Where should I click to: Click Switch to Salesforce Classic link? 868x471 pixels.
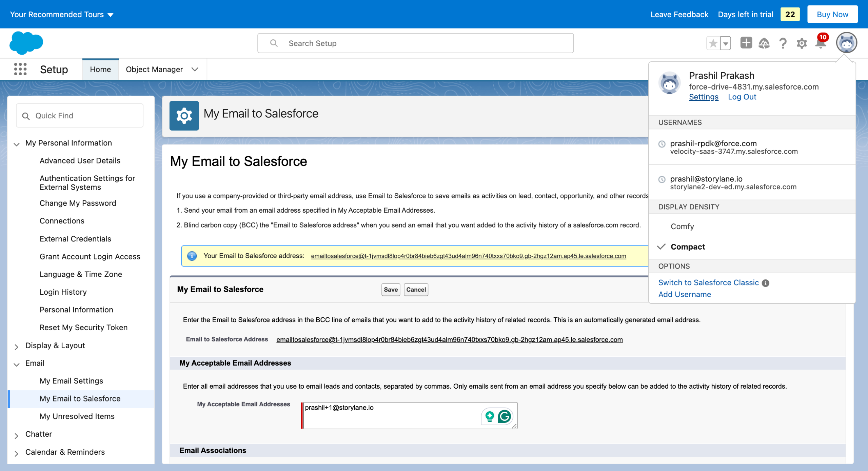pos(708,282)
